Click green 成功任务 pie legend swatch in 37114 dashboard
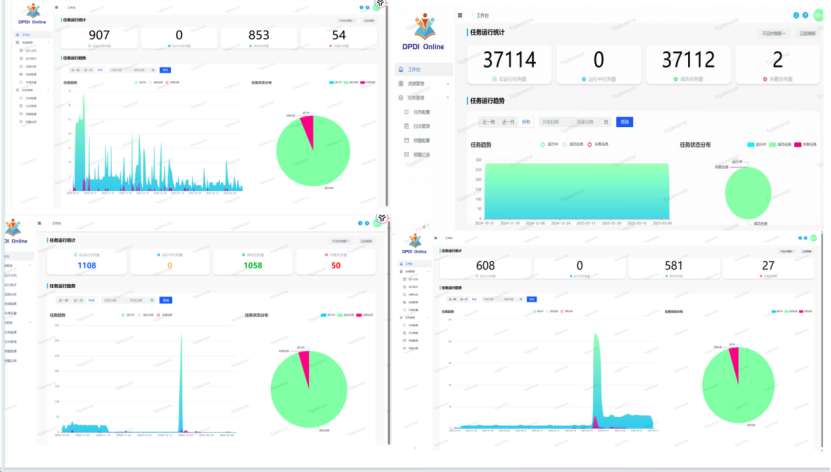Viewport: 831px width, 472px height. pyautogui.click(x=773, y=145)
